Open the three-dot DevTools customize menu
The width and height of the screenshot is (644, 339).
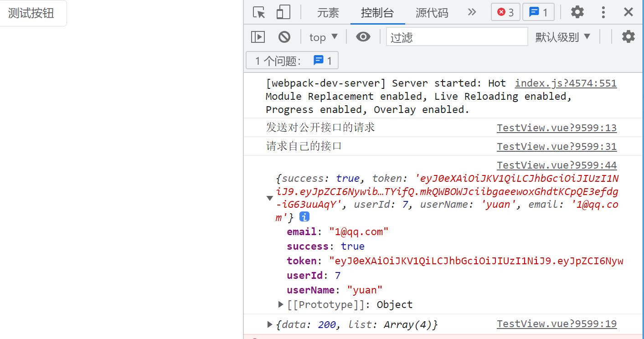(603, 12)
